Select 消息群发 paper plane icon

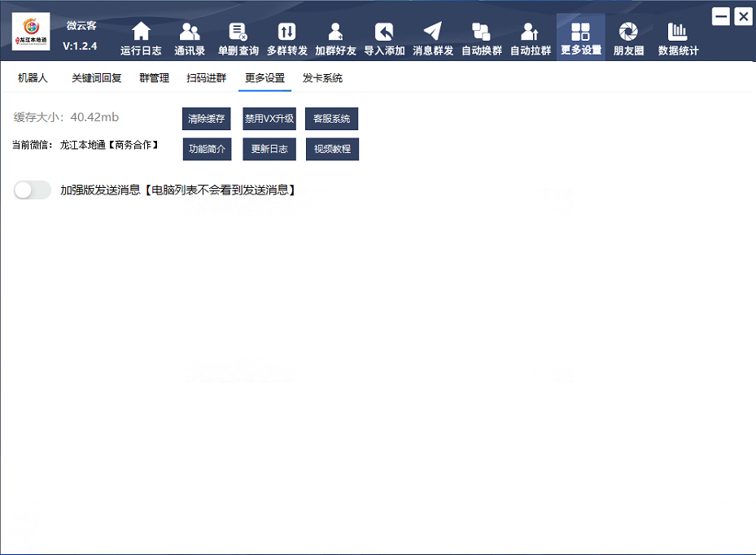click(x=433, y=33)
